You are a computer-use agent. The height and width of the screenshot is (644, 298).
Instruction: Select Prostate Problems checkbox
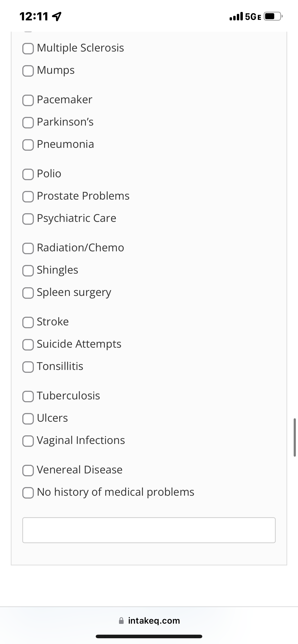pyautogui.click(x=28, y=196)
